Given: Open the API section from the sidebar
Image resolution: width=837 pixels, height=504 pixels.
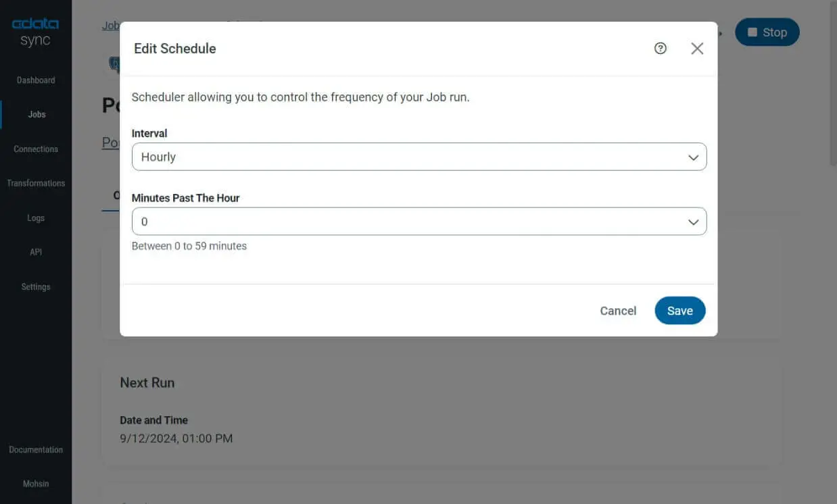Looking at the screenshot, I should point(35,251).
